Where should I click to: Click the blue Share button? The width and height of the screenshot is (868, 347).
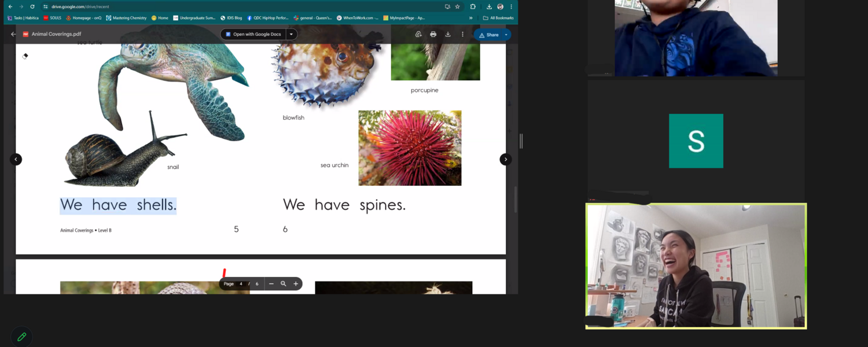tap(488, 35)
